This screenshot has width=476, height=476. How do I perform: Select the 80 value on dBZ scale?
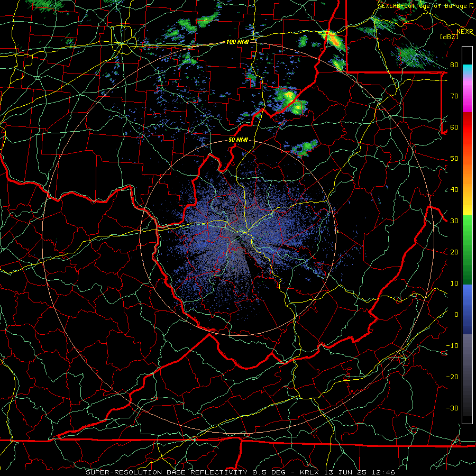[454, 65]
